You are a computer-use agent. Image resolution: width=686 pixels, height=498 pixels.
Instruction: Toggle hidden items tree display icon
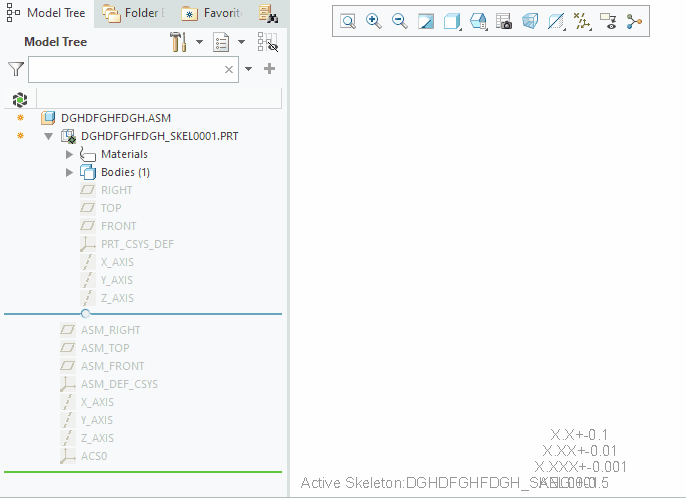[268, 42]
